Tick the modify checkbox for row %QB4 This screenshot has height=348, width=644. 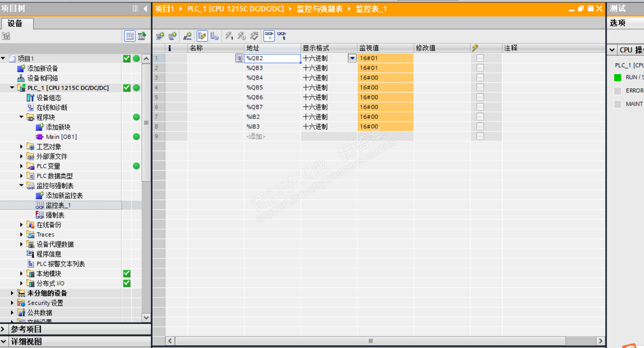point(480,78)
